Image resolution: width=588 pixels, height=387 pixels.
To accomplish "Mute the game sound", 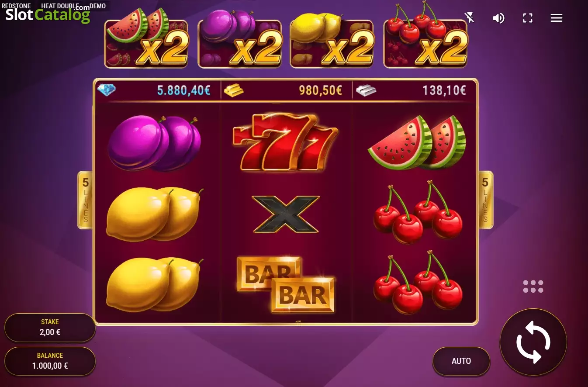I will point(498,18).
